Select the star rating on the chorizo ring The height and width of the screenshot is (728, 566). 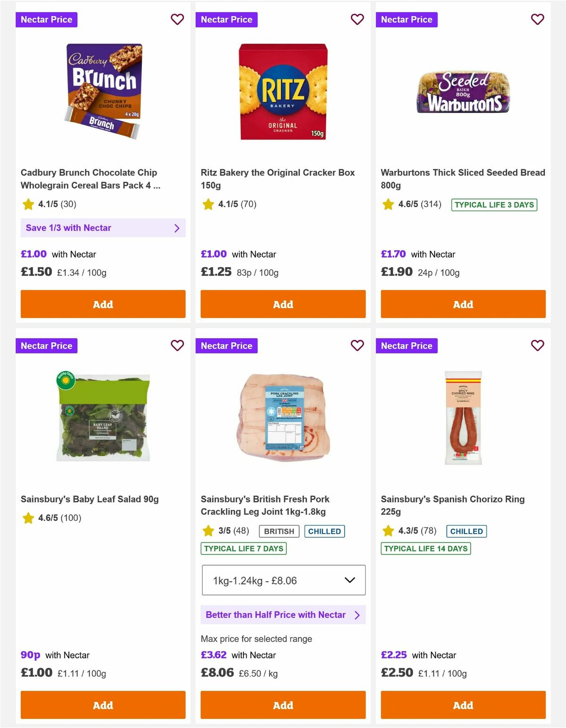click(388, 530)
